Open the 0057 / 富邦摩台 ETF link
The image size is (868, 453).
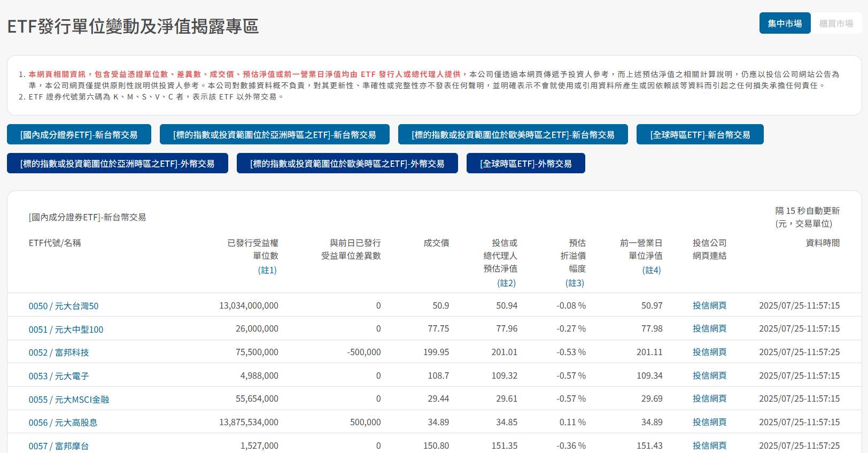click(59, 446)
